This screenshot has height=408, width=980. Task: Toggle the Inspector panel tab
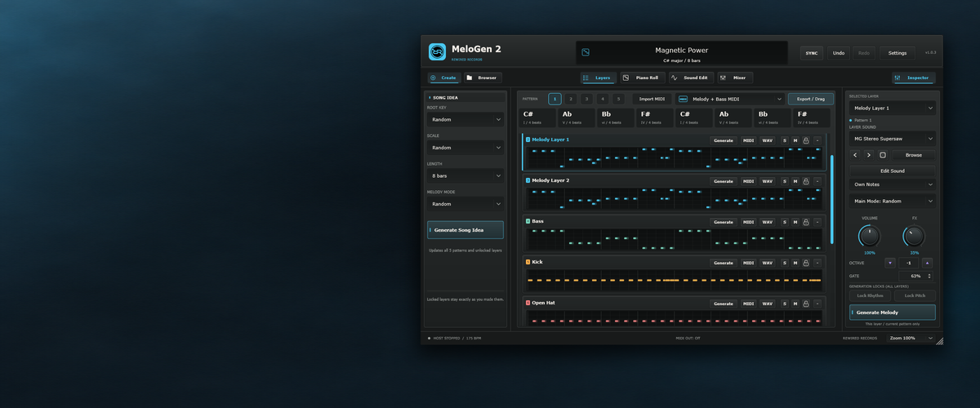pyautogui.click(x=913, y=78)
